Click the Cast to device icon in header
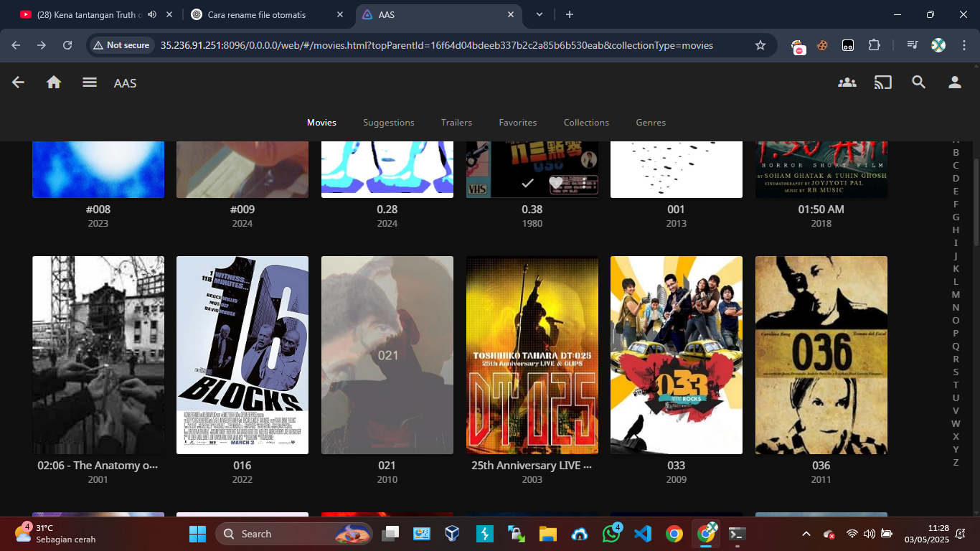The height and width of the screenshot is (551, 980). (x=883, y=83)
